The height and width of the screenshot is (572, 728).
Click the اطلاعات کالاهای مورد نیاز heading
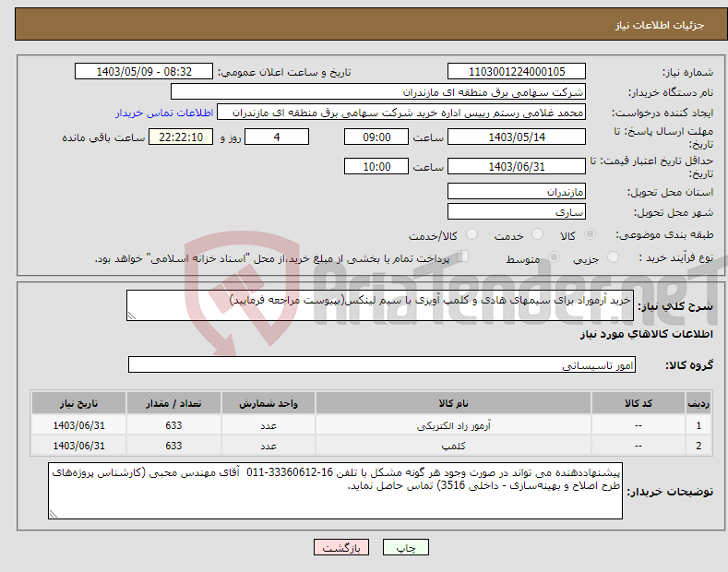coord(646,334)
